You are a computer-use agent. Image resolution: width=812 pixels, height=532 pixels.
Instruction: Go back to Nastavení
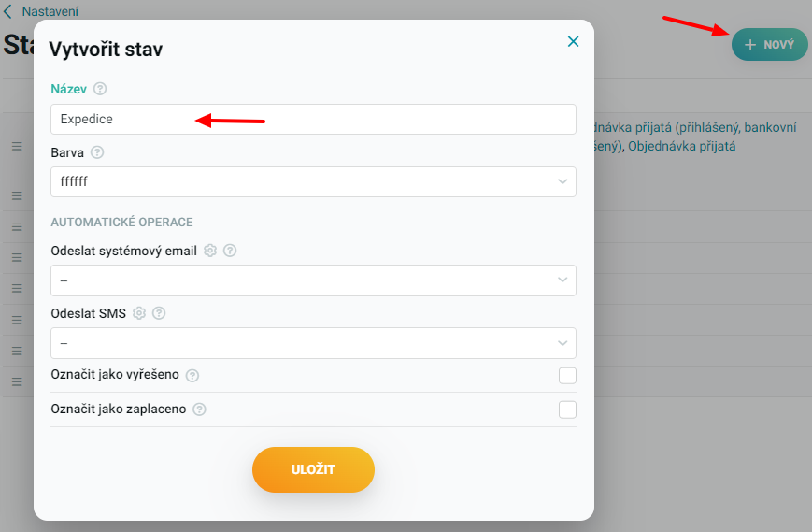(x=42, y=11)
